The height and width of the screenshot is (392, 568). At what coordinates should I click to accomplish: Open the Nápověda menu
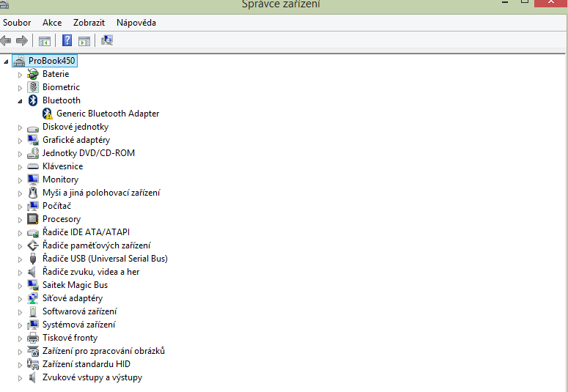136,23
